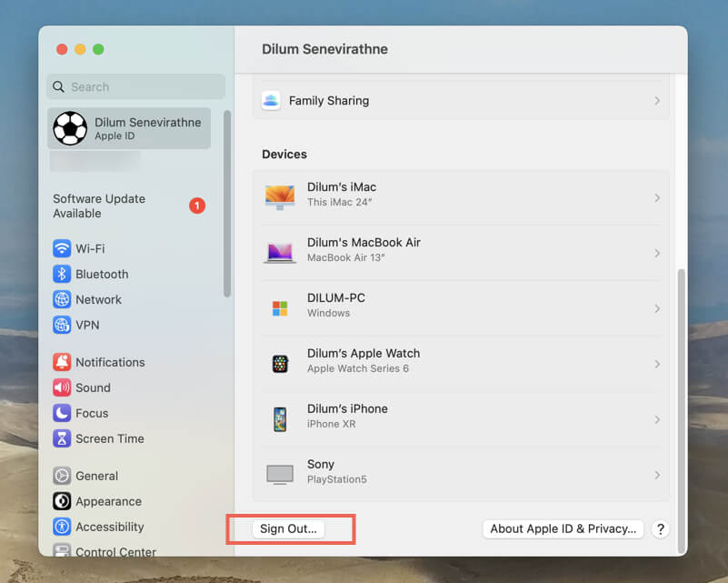Select the Appearance icon
728x583 pixels.
pos(62,501)
